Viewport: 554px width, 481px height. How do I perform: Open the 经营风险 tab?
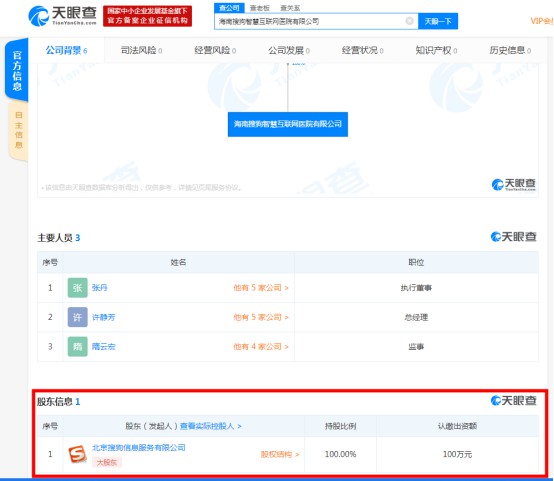tap(215, 51)
